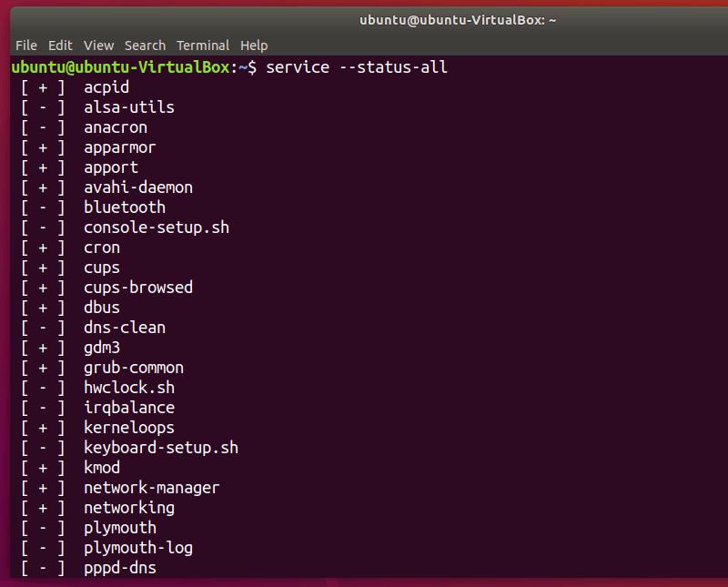Click the [ - ] indicator beside alsa-utils
The image size is (728, 587).
41,106
